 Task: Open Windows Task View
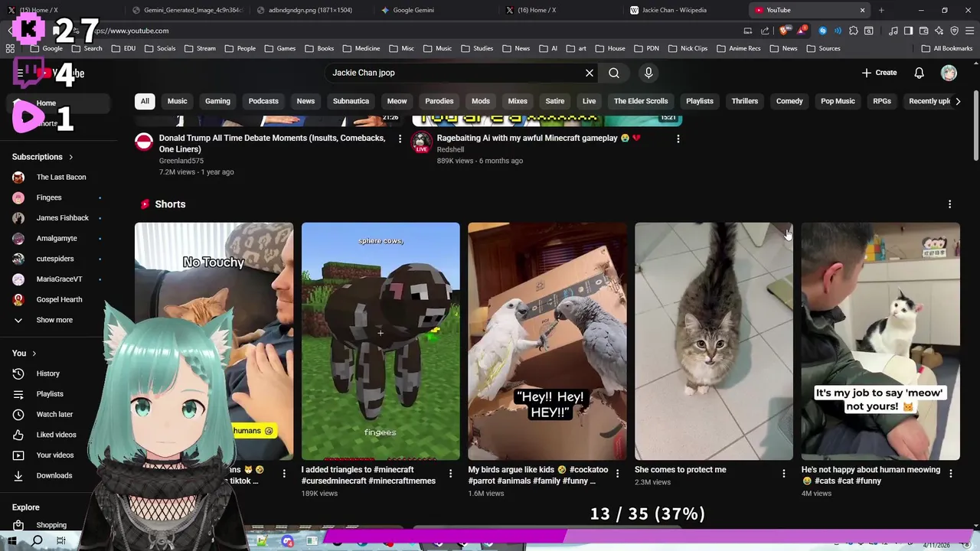(x=61, y=541)
